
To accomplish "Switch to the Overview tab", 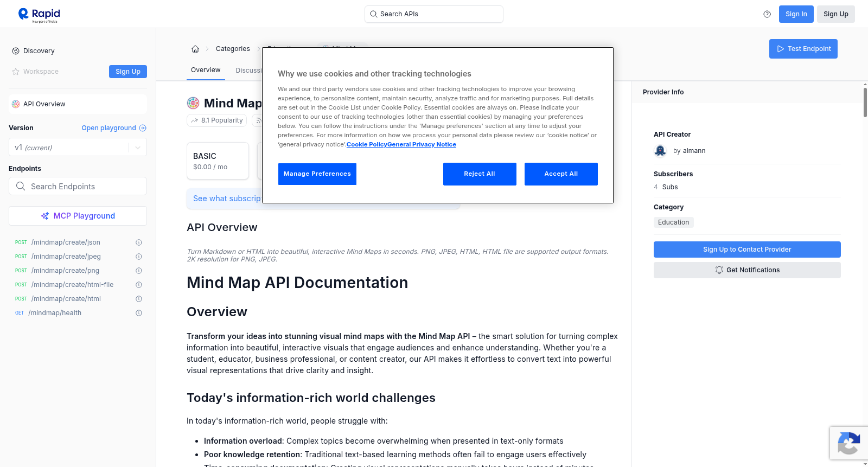I will 206,70.
